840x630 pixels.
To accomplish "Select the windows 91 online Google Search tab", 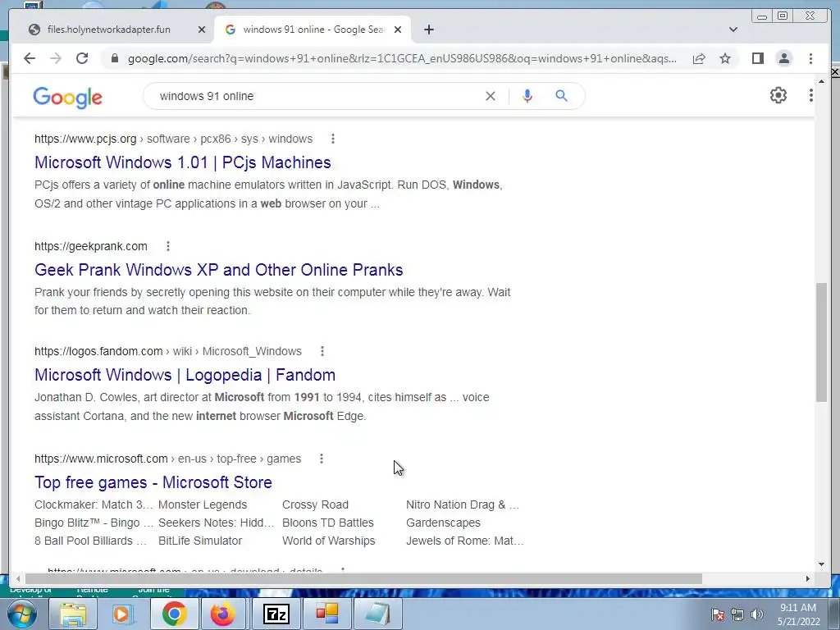I will pyautogui.click(x=313, y=30).
